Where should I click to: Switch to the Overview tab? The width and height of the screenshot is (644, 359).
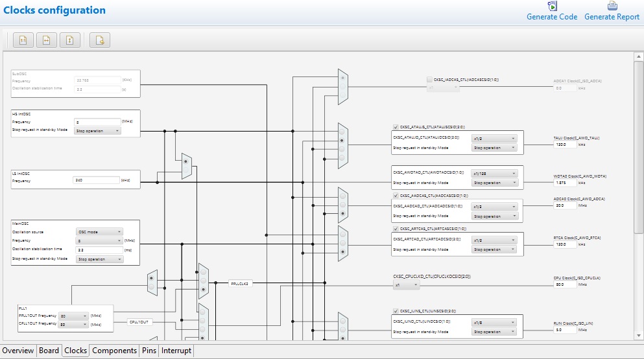click(18, 351)
